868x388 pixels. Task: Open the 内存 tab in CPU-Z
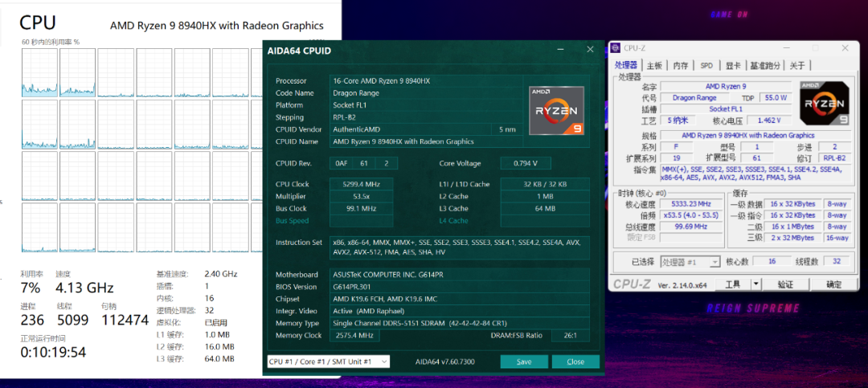click(x=681, y=65)
